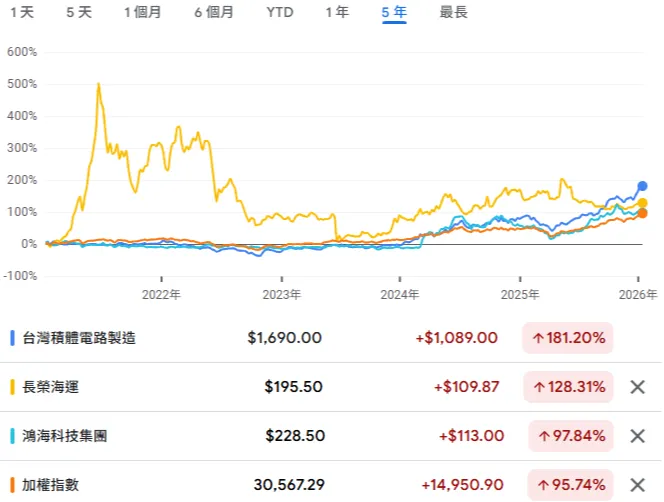The width and height of the screenshot is (664, 502).
Task: Click the orange 加權指數 color marker
Action: [11, 485]
